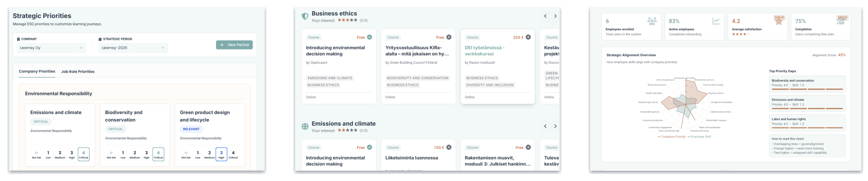The width and height of the screenshot is (868, 181).
Task: Open the Company dropdown showing Learnsy Oy
Action: click(51, 48)
